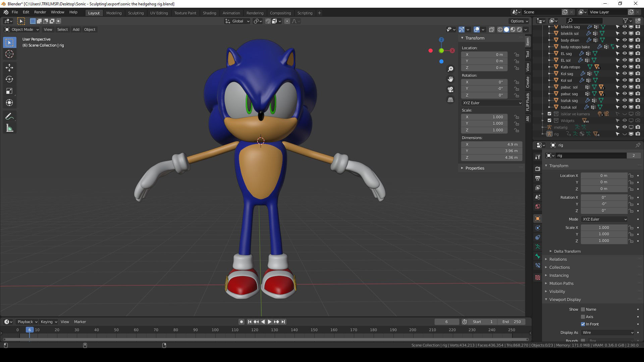Switch to the Sculpting workspace tab
The image size is (644, 362).
pyautogui.click(x=136, y=13)
